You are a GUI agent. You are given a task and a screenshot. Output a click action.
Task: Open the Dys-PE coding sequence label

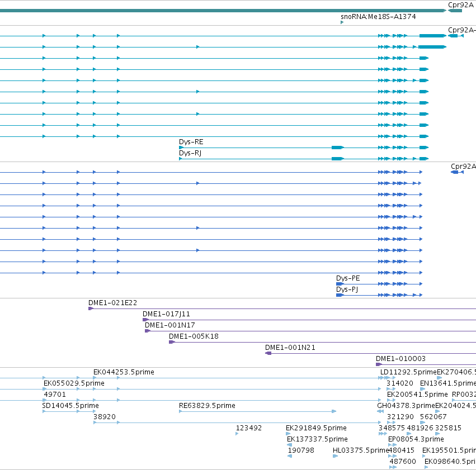(348, 278)
